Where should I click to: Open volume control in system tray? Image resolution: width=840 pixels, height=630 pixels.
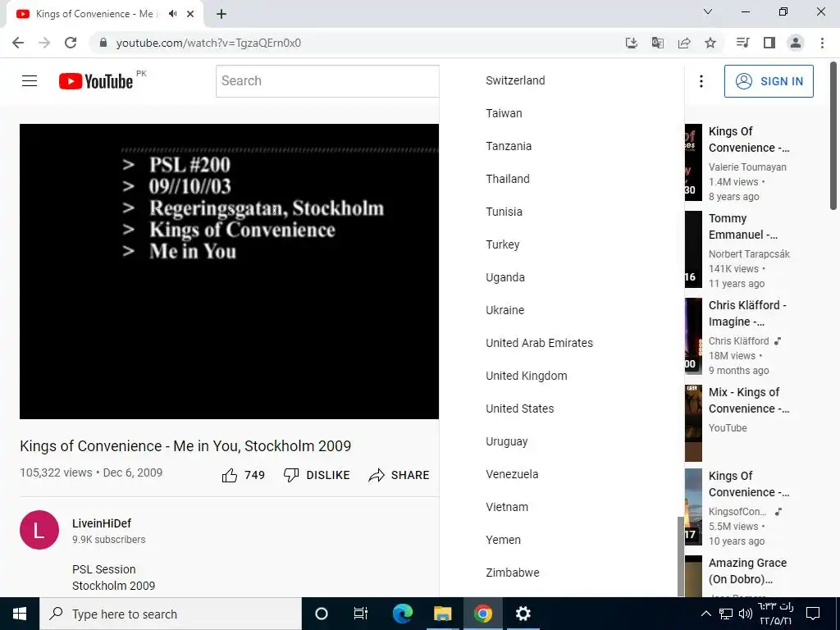click(745, 614)
